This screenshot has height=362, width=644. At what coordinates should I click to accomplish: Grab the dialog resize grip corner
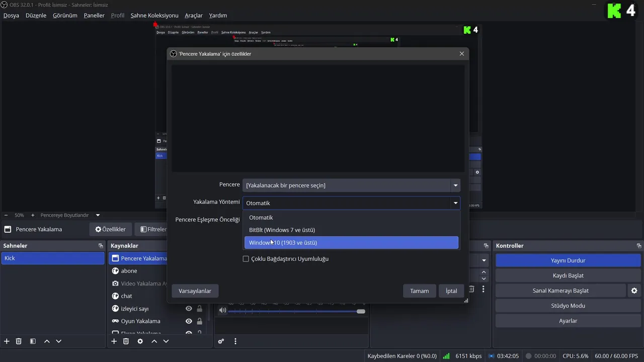(x=466, y=301)
